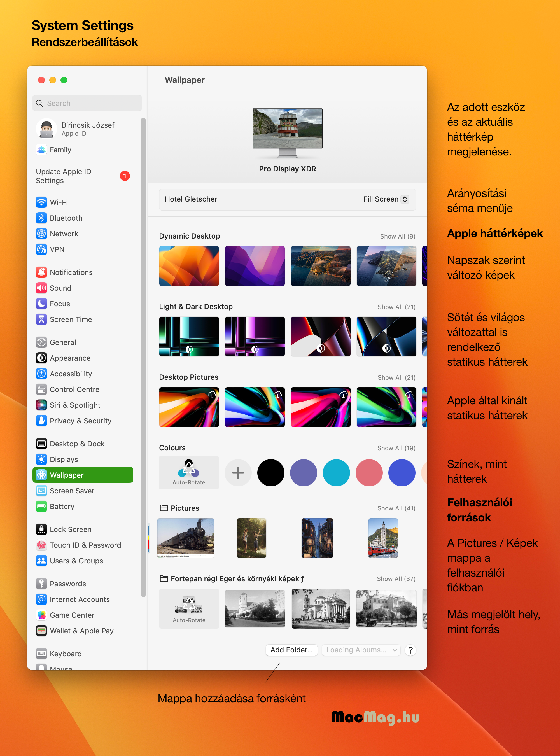
Task: Show all 41 Pictures folder images
Action: pyautogui.click(x=396, y=508)
